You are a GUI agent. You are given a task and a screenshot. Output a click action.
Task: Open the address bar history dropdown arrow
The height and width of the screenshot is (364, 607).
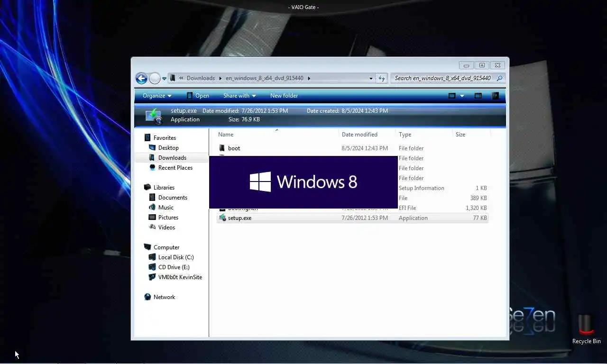pos(371,78)
